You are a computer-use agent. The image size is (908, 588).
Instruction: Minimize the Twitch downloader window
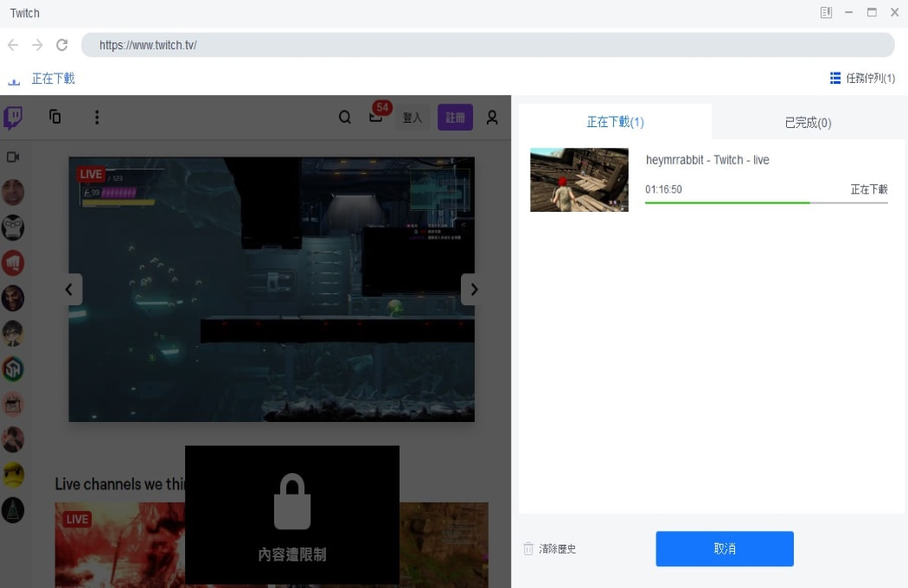[849, 13]
